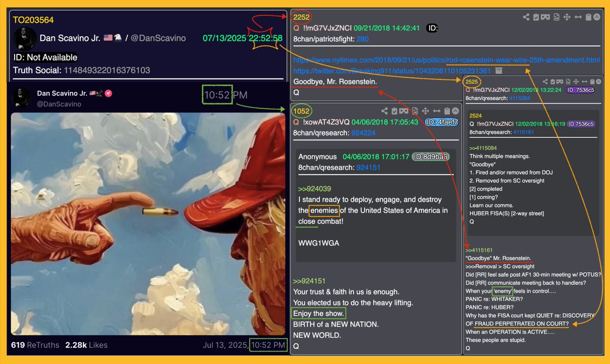Collapse post 2252 with the up-arrow circle
610x364 pixels.
[597, 17]
